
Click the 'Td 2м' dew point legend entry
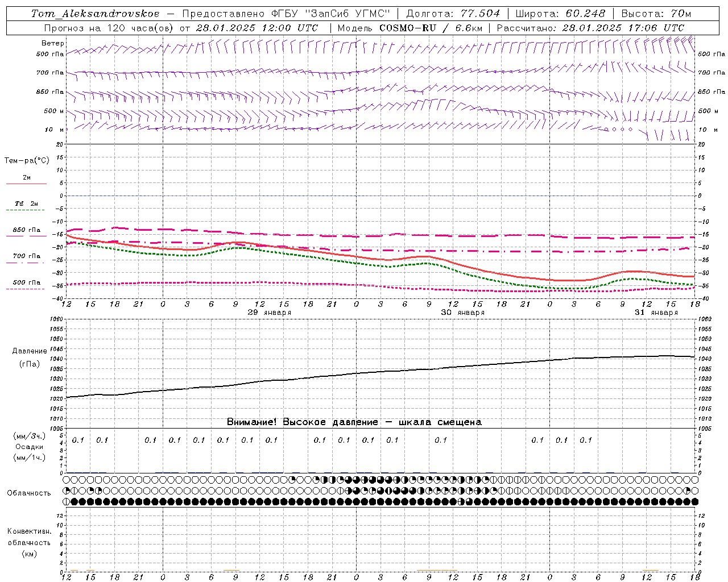coord(26,203)
